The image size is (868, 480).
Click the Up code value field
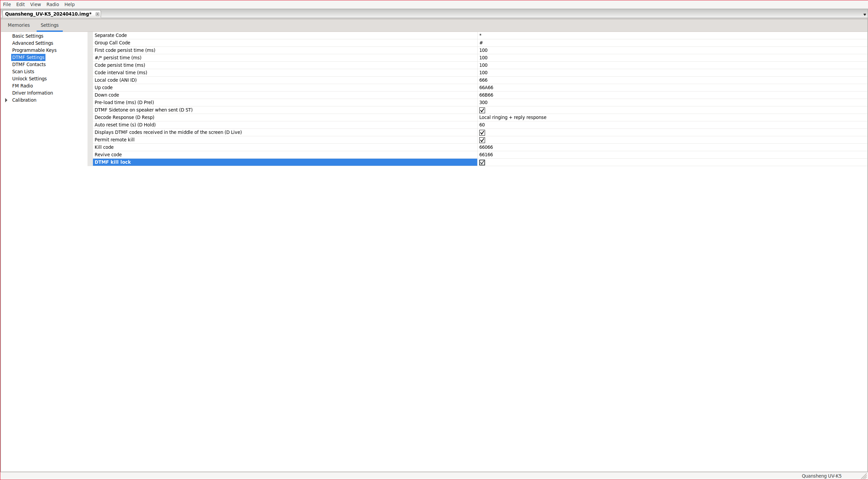pos(486,87)
